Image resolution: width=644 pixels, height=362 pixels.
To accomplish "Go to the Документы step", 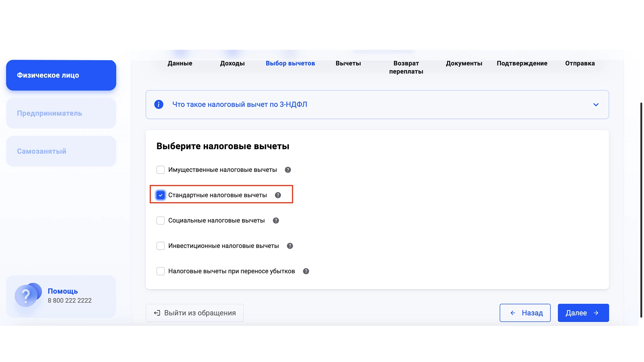I will pos(464,63).
